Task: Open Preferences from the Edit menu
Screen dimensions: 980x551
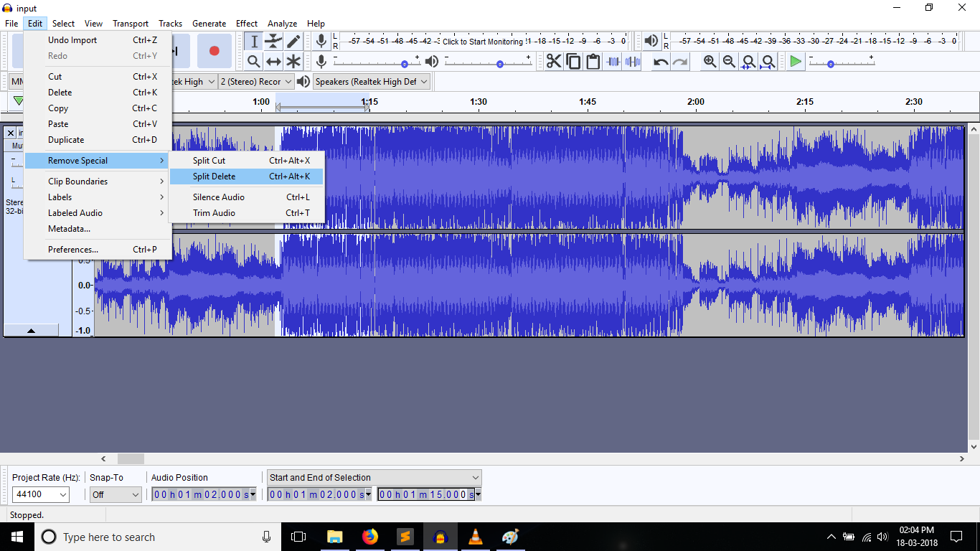Action: coord(73,250)
